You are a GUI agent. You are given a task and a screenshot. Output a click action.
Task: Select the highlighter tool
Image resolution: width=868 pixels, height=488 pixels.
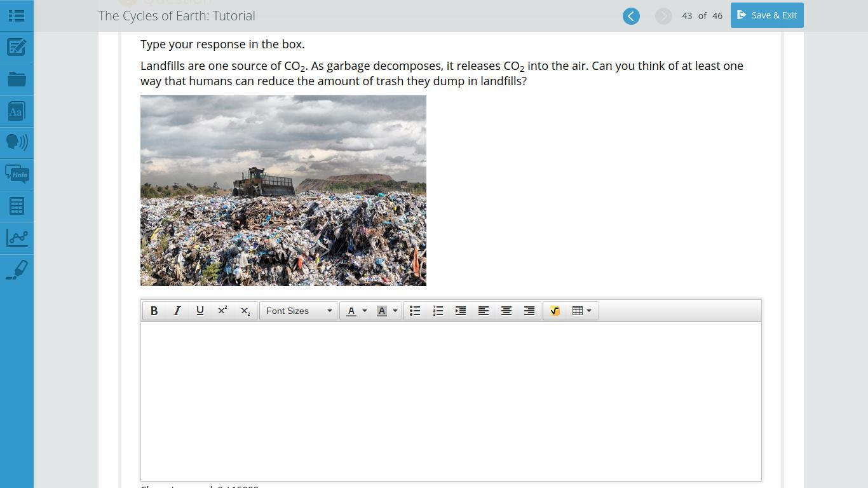pos(17,269)
